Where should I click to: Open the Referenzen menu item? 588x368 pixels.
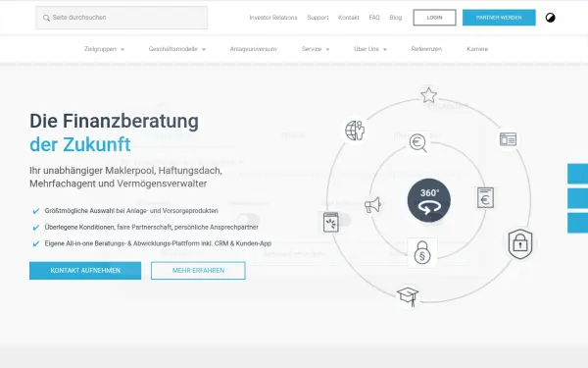click(x=426, y=49)
